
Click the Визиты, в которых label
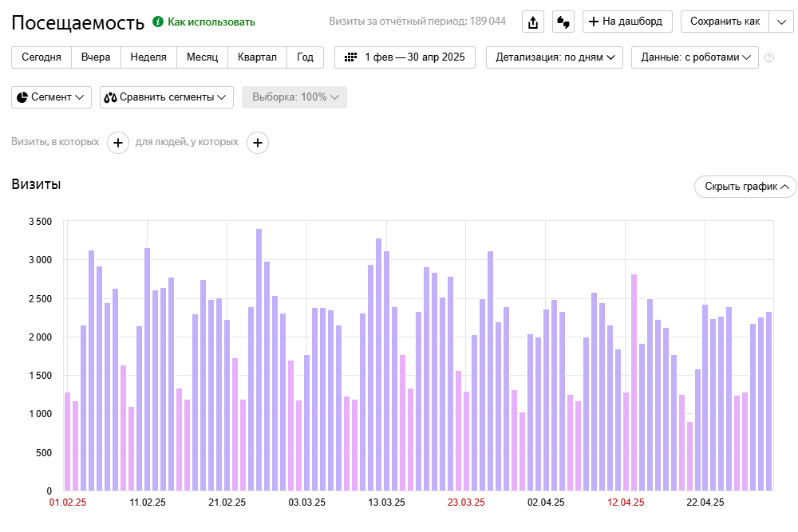click(x=56, y=142)
